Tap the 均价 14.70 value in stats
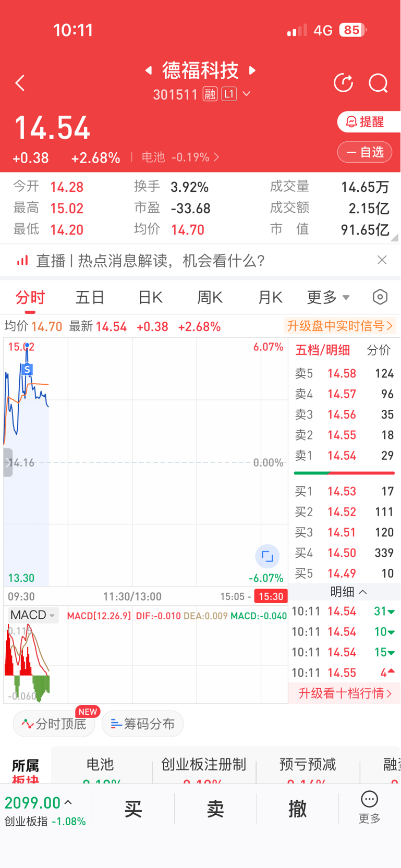 [188, 229]
